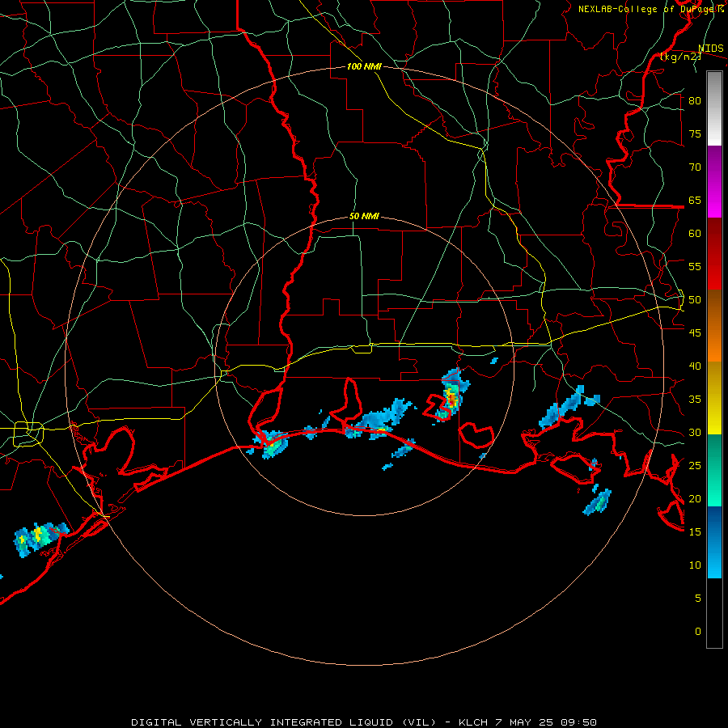Click the 25 value on the scale
The height and width of the screenshot is (728, 728).
(x=695, y=466)
